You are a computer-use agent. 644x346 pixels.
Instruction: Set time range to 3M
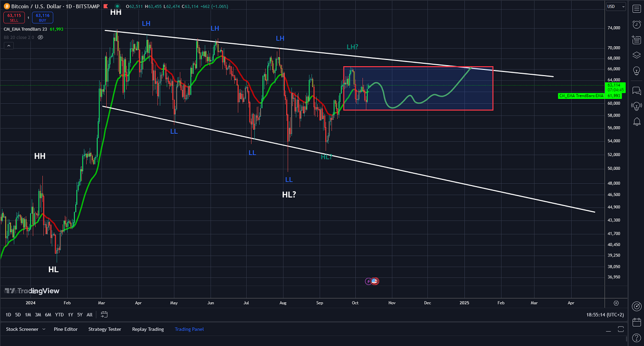click(x=38, y=315)
